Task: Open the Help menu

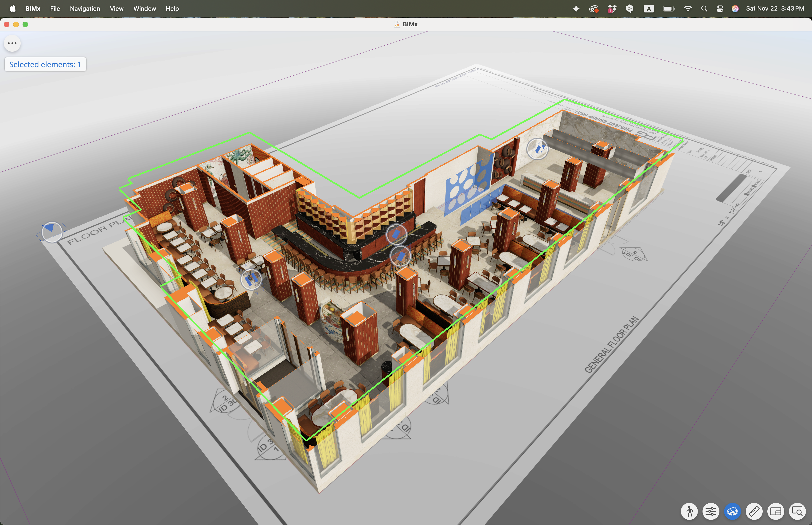Action: point(172,8)
